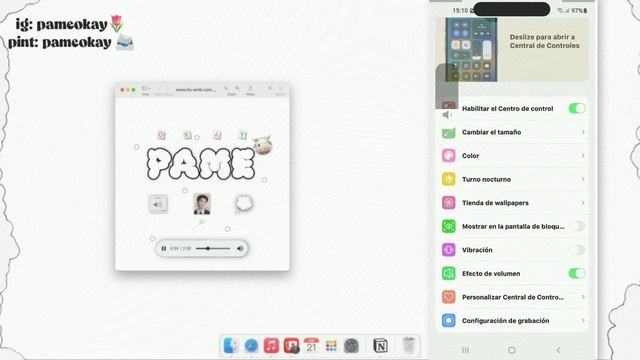Tap the orange heart Personalizar icon

449,297
